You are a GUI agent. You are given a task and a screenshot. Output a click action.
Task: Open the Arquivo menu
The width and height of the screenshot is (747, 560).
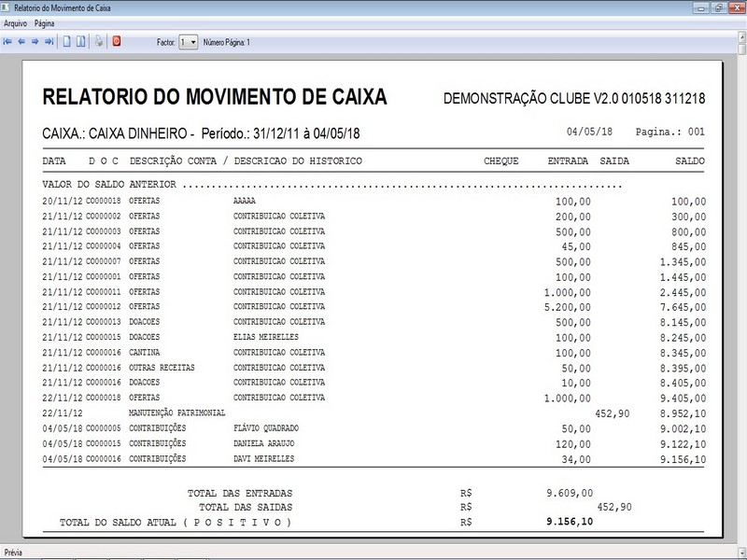pyautogui.click(x=15, y=23)
